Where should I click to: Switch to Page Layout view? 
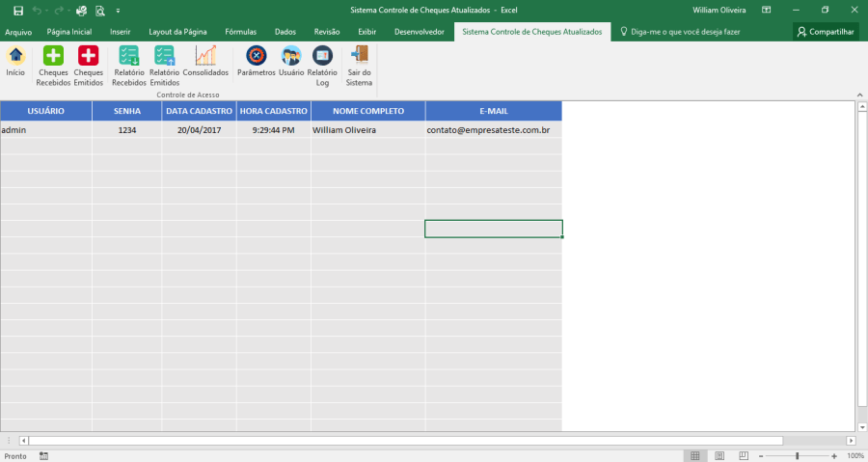click(x=719, y=456)
